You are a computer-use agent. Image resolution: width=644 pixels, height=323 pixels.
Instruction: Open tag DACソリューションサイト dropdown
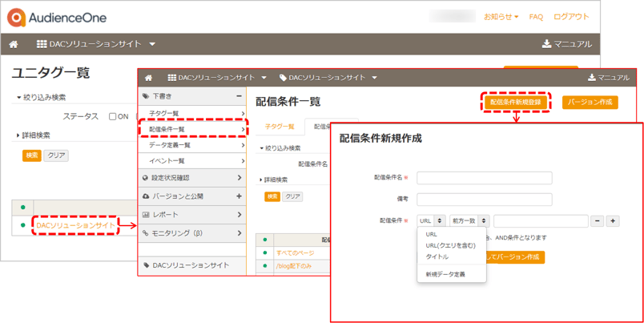[x=328, y=78]
